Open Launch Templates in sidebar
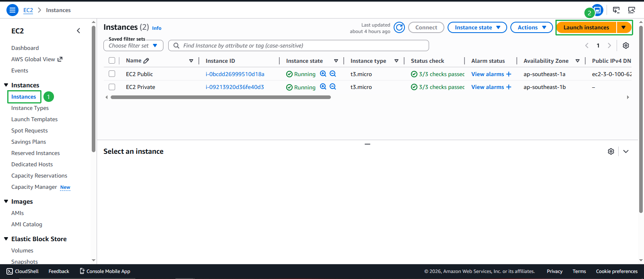Screen dimensions: 644x279 pyautogui.click(x=34, y=119)
